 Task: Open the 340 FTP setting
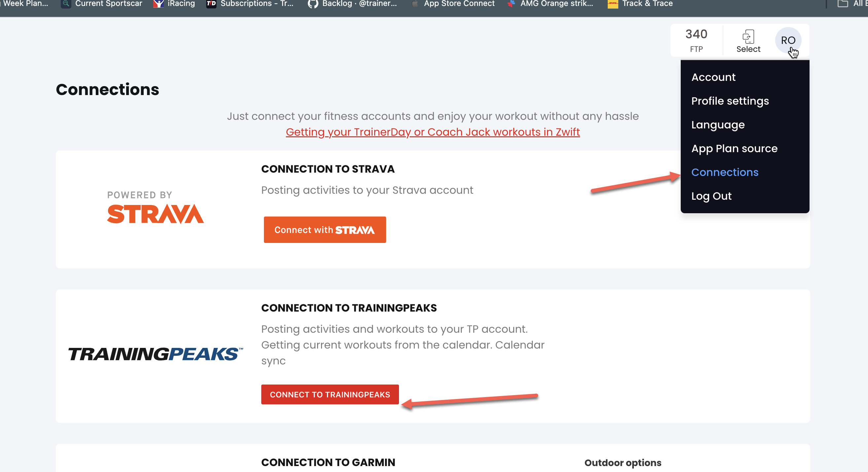[x=696, y=40]
